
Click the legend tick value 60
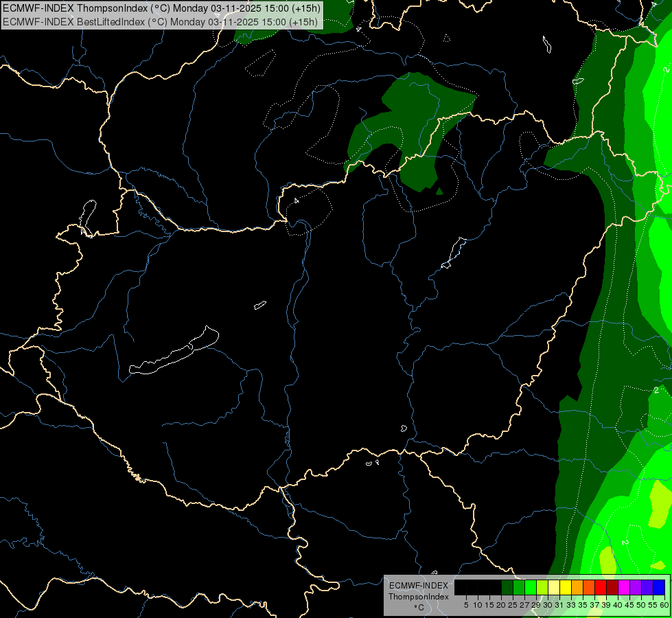click(x=664, y=605)
